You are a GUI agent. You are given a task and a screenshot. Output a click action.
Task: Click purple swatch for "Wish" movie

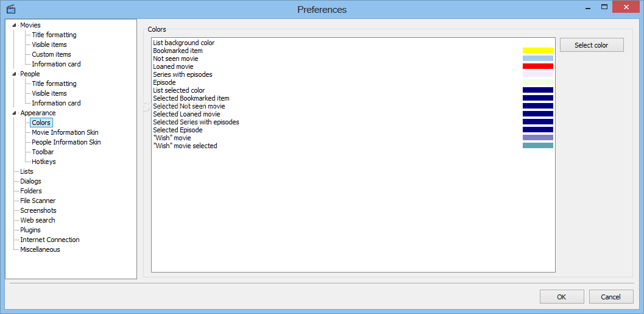click(x=537, y=138)
